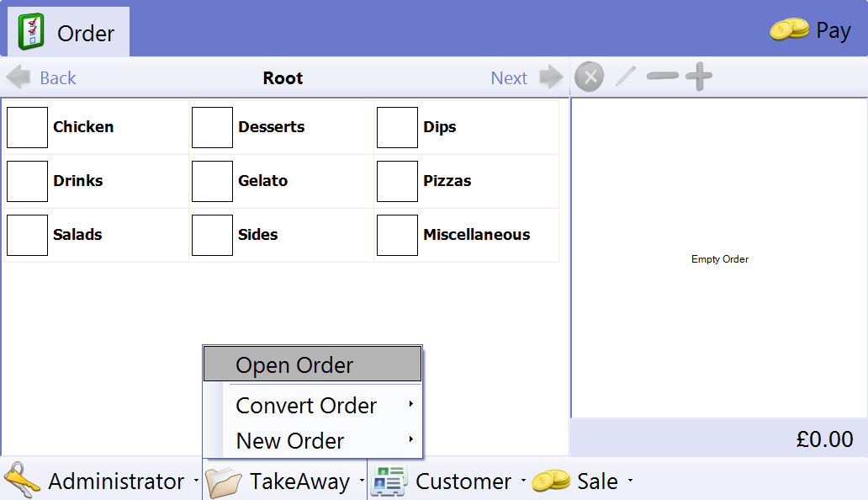Viewport: 868px width, 500px height.
Task: Select Open Order from the menu
Action: [x=312, y=364]
